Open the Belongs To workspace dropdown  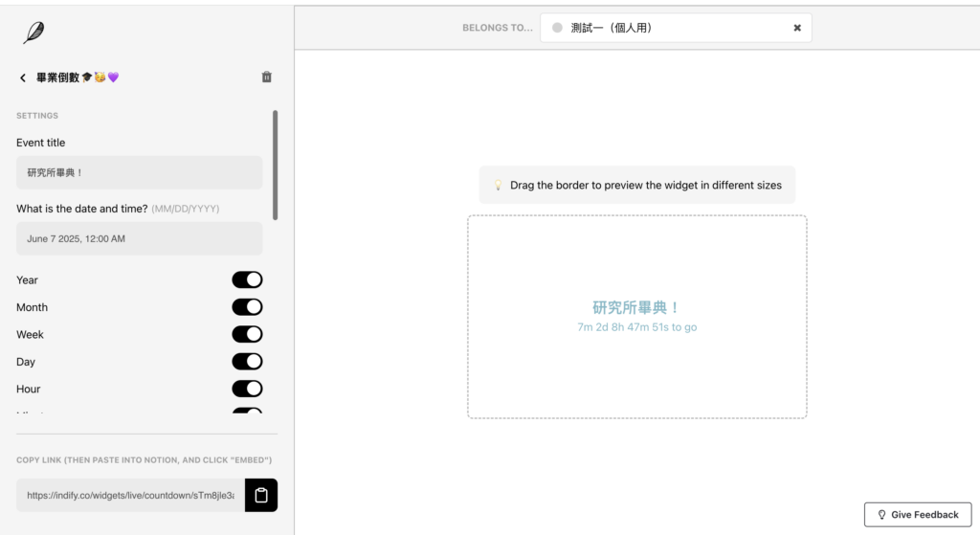coord(670,28)
